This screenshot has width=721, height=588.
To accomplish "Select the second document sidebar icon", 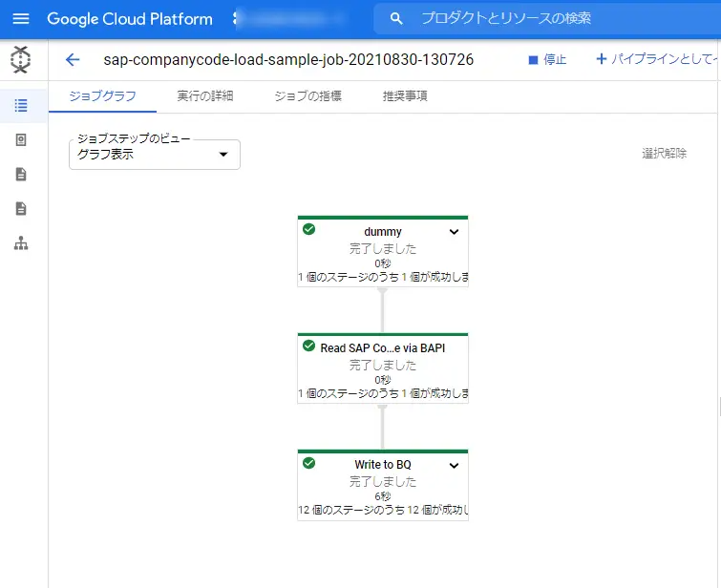I will [x=21, y=209].
